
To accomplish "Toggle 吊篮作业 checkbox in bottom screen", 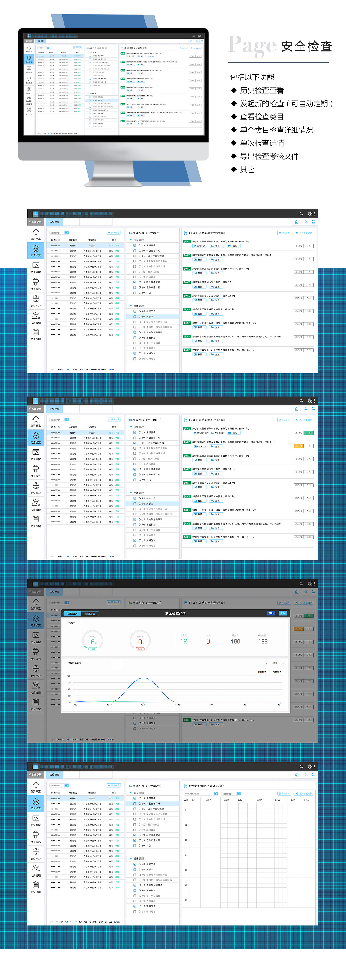I will click(135, 890).
